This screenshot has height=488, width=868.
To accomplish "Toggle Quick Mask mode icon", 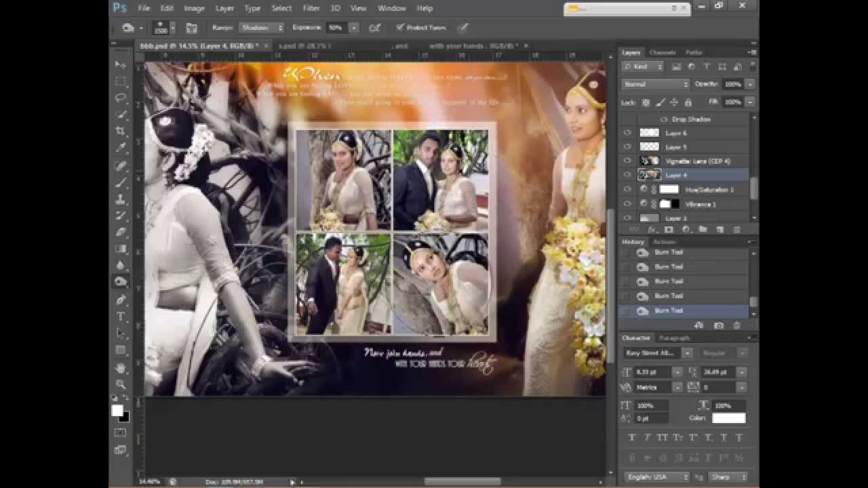I will tap(121, 432).
